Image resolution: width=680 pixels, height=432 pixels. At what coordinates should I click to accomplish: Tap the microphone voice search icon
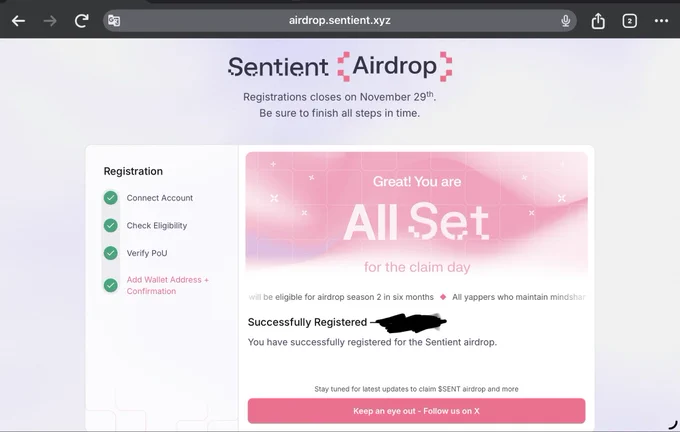tap(566, 20)
